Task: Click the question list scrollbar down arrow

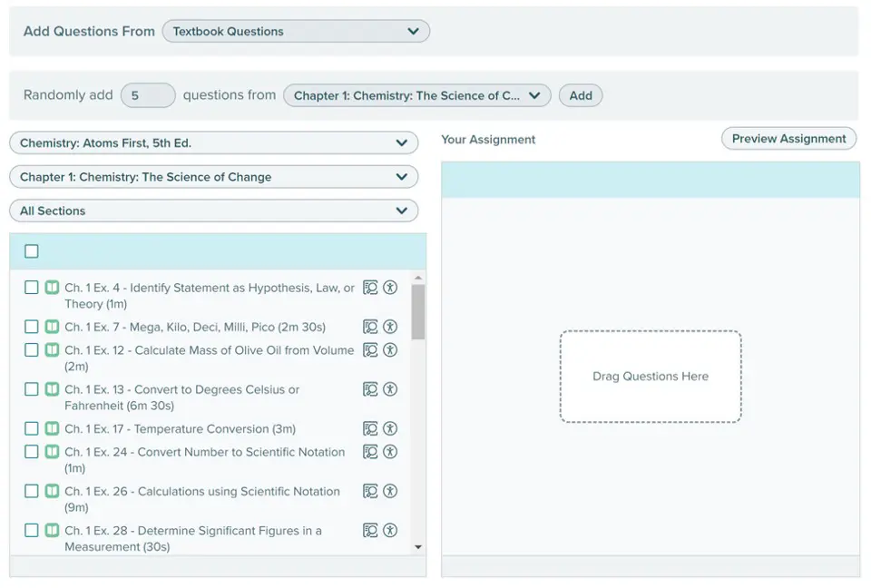Action: pyautogui.click(x=418, y=547)
